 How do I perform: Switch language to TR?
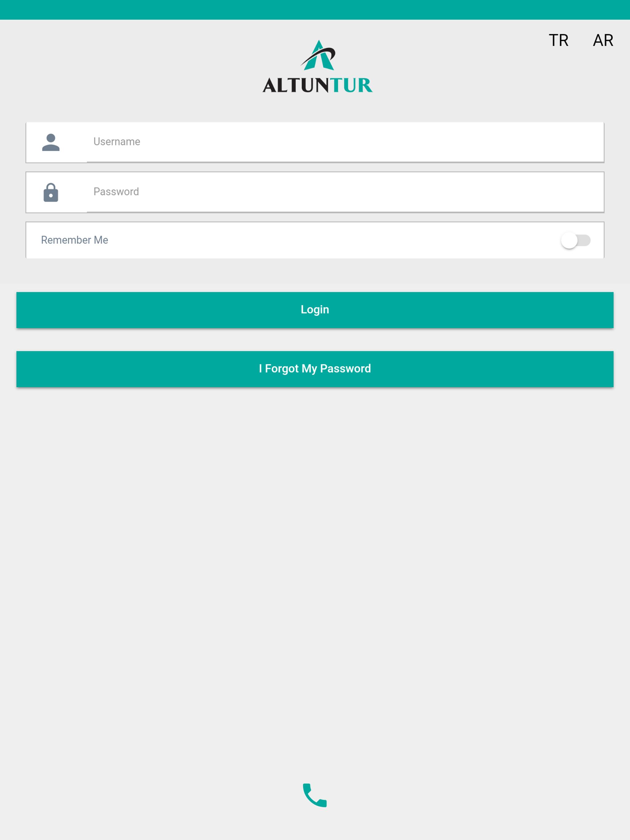(x=559, y=40)
